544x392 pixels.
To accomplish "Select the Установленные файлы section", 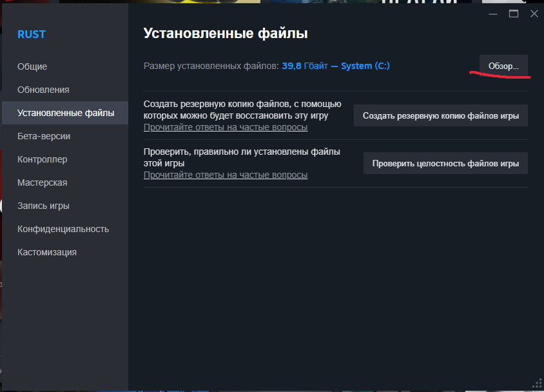I will [66, 113].
